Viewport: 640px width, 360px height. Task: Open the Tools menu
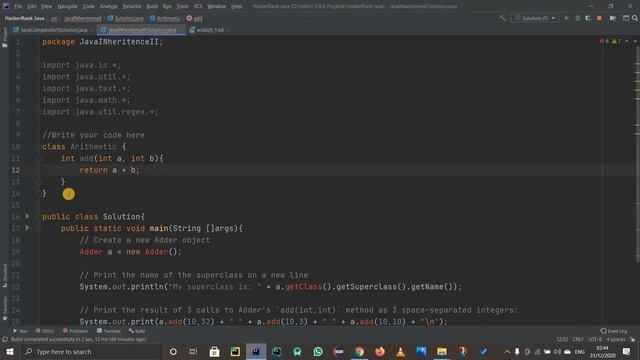[182, 6]
